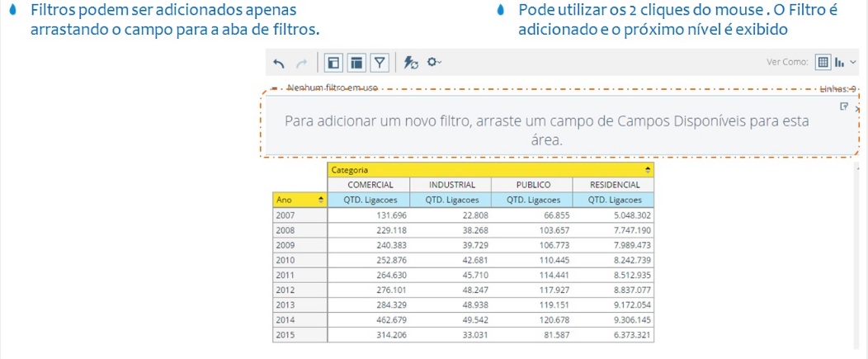Click the undo arrow in toolbar

(x=279, y=62)
